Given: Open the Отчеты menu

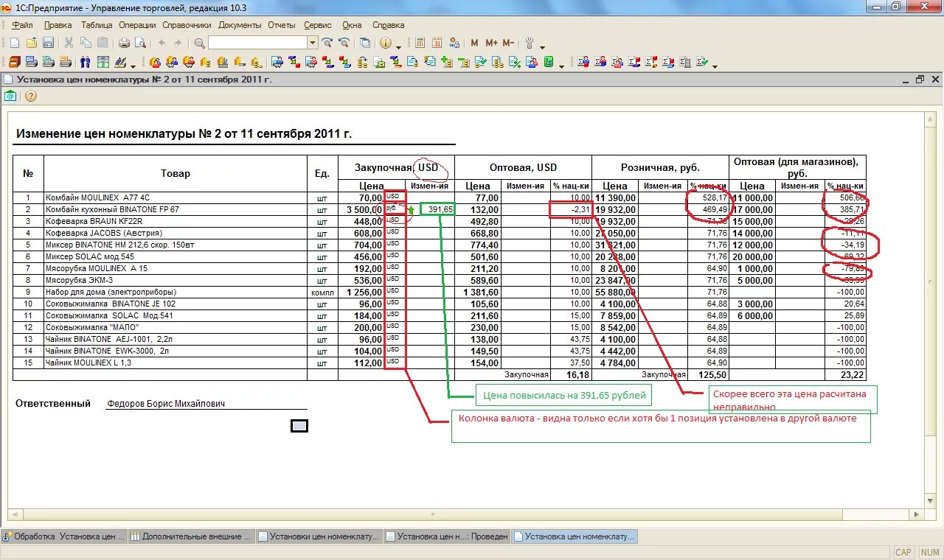Looking at the screenshot, I should click(282, 25).
